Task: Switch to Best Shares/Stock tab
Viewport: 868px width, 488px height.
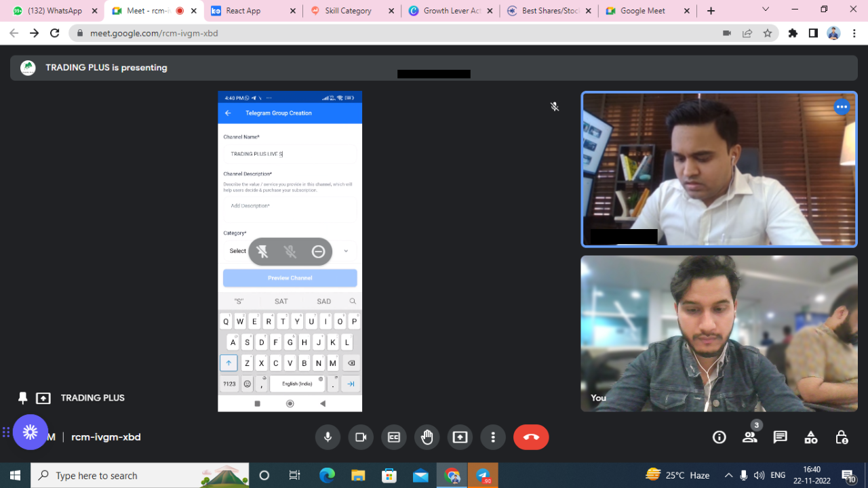Action: click(x=548, y=11)
